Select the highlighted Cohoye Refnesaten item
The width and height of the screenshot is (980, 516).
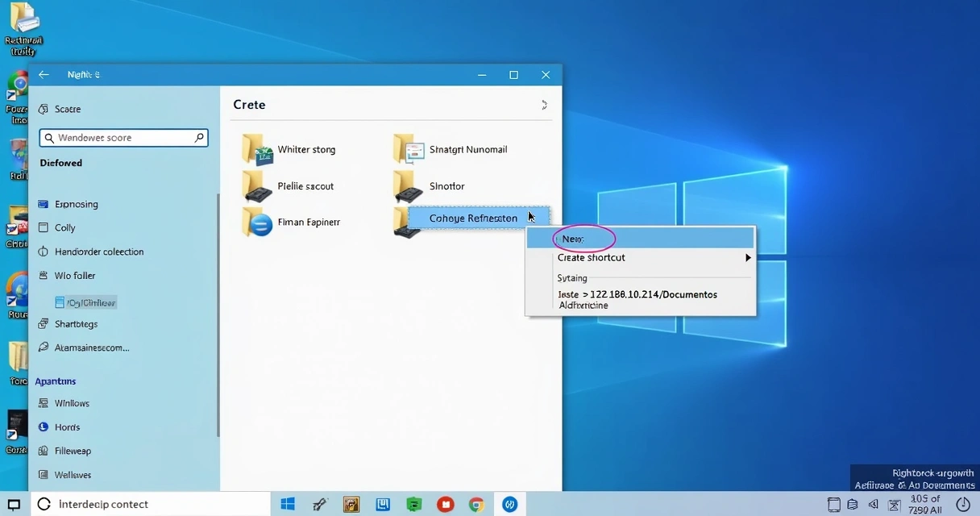coord(474,218)
